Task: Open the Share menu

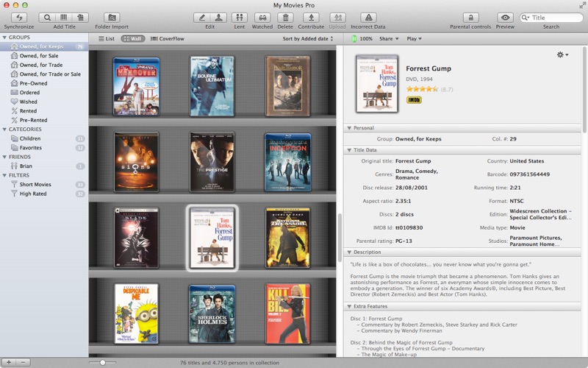Action: (389, 38)
